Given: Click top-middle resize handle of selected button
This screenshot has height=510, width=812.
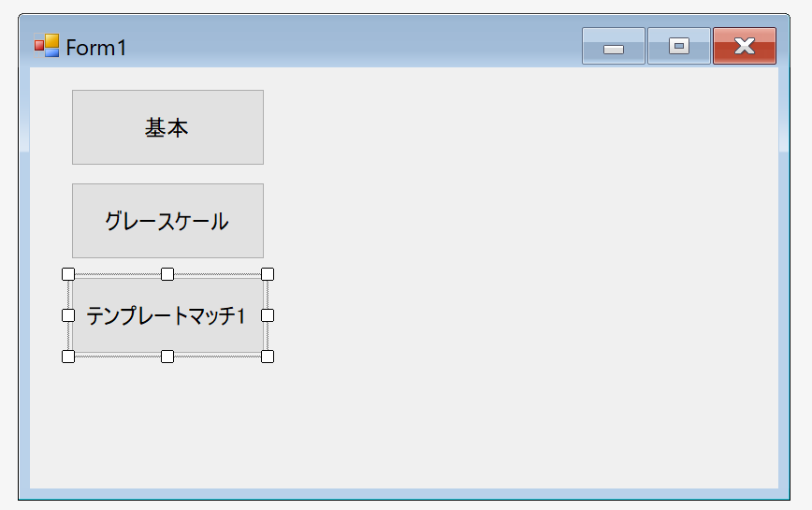Looking at the screenshot, I should click(x=167, y=274).
